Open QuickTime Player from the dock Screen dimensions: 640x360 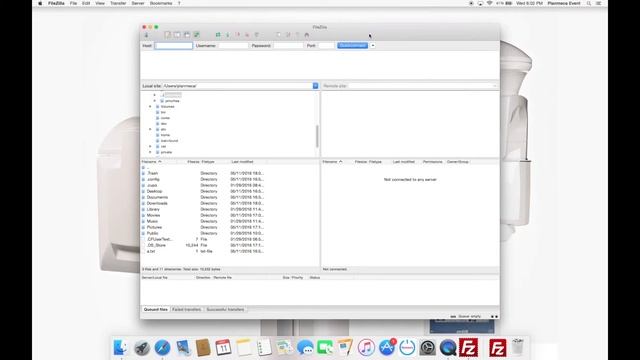point(448,347)
